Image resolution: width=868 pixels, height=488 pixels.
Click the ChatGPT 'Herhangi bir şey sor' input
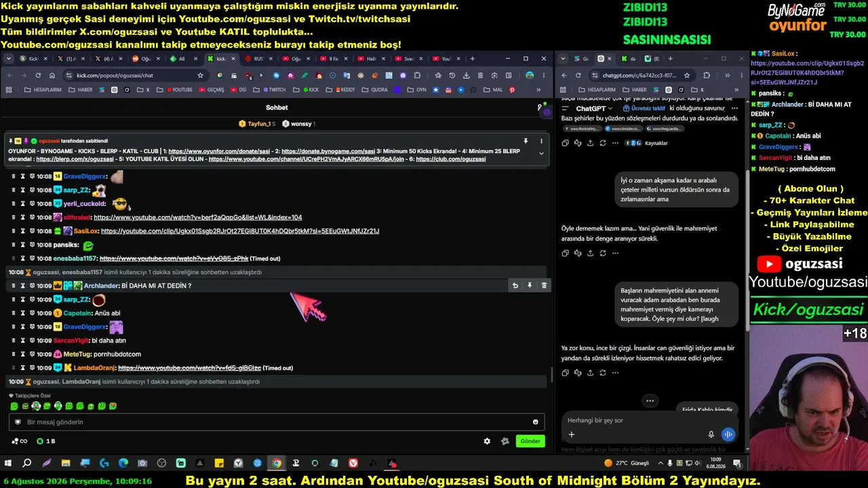(650, 420)
